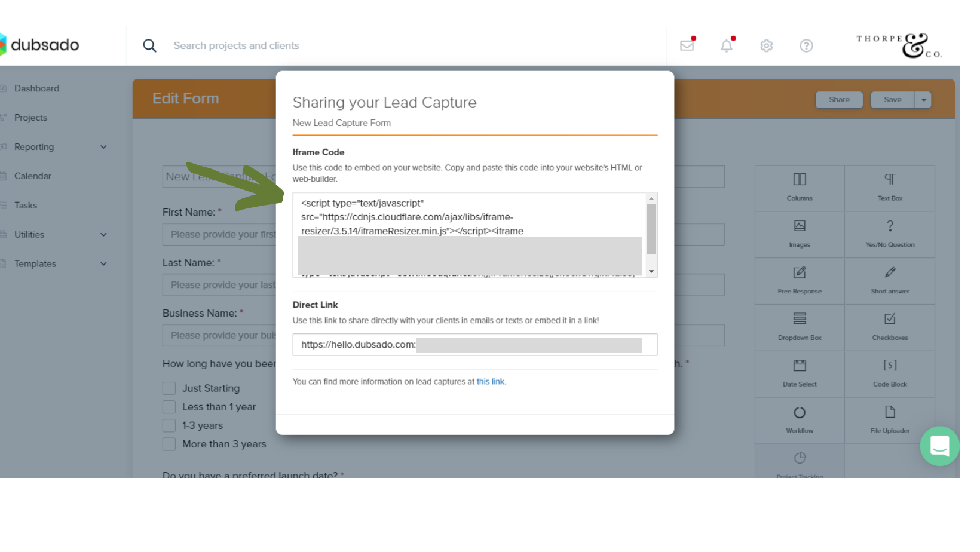Add a Columns element
This screenshot has height=552, width=980.
pos(800,188)
